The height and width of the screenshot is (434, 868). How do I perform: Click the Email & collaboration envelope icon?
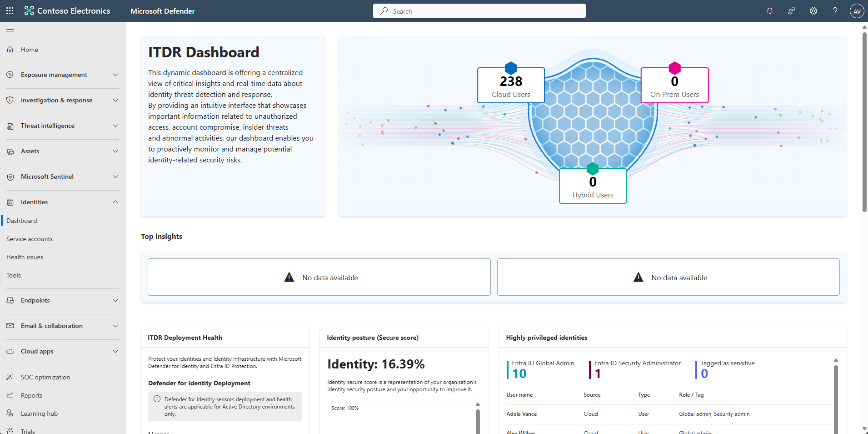click(10, 326)
